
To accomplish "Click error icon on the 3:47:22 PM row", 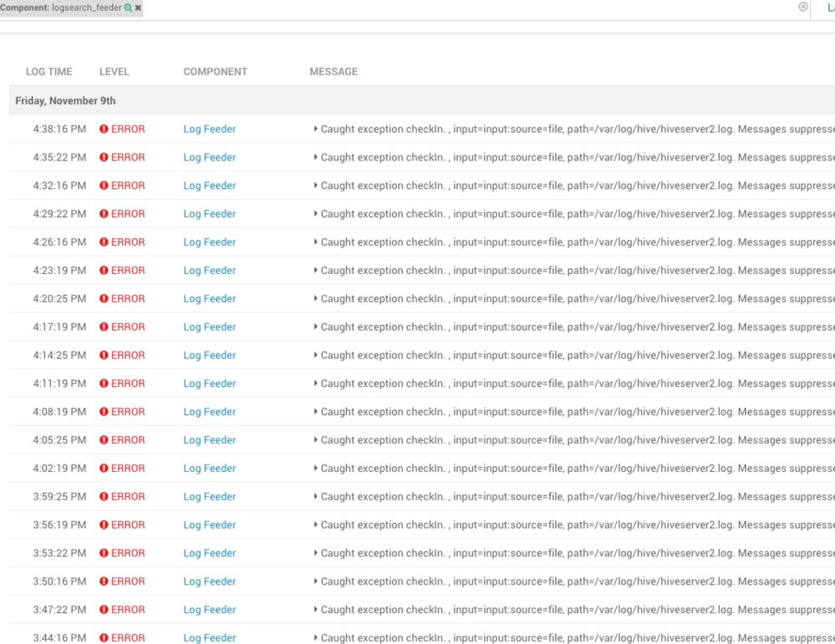I will 104,609.
